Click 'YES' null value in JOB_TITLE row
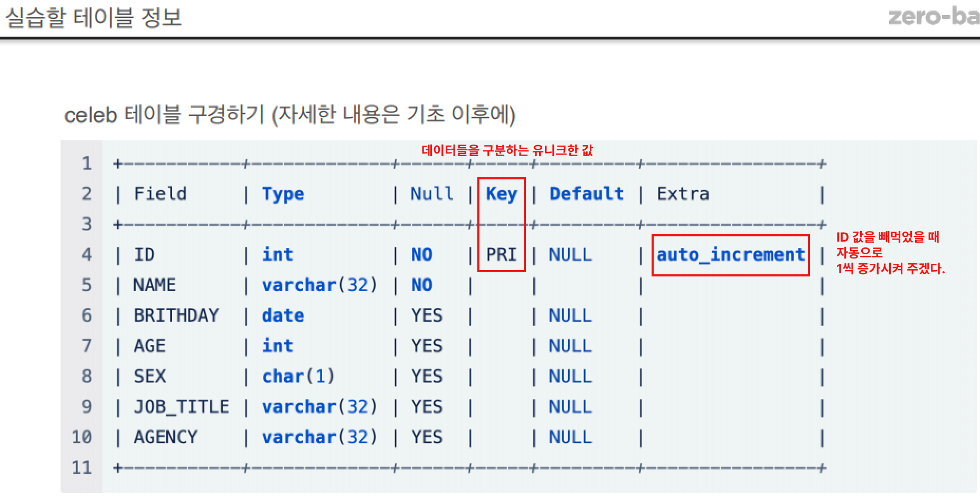980x498 pixels. click(x=427, y=407)
